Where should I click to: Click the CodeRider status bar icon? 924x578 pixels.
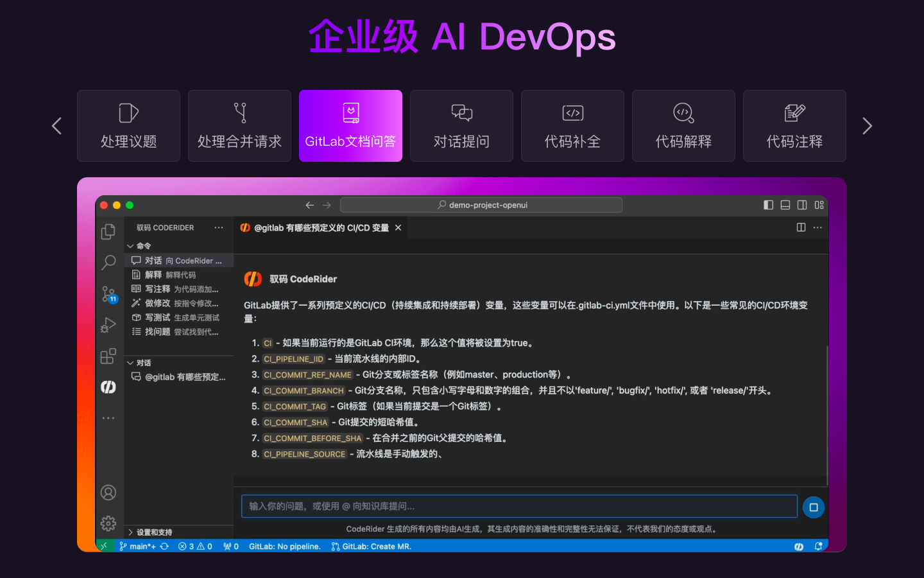[799, 547]
